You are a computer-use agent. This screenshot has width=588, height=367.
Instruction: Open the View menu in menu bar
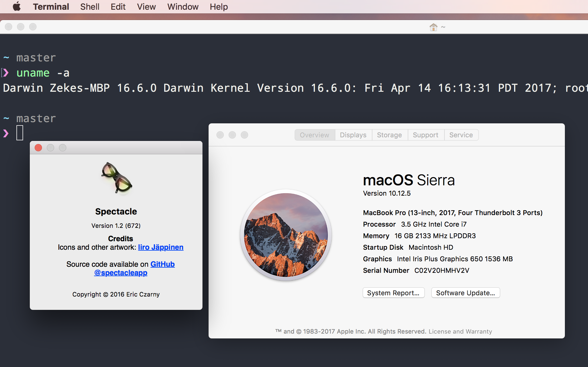[146, 7]
